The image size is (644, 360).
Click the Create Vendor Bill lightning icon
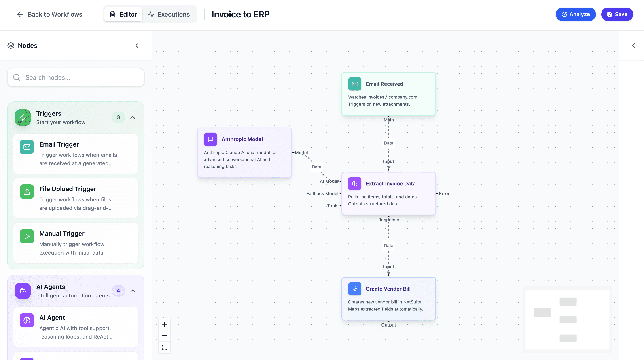pyautogui.click(x=354, y=289)
